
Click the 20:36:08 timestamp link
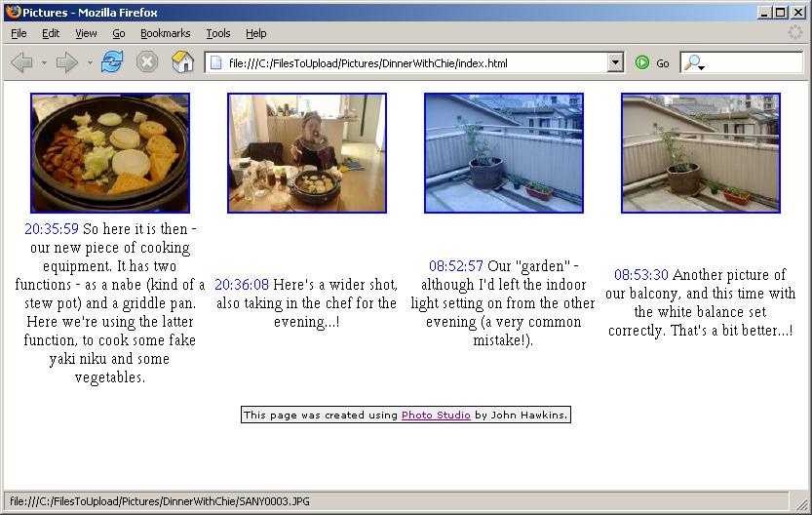click(x=242, y=285)
